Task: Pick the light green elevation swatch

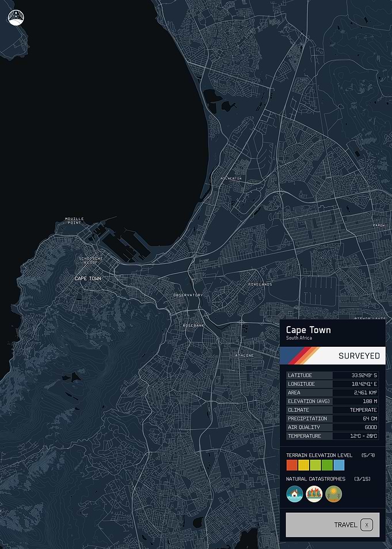Action: pos(315,465)
